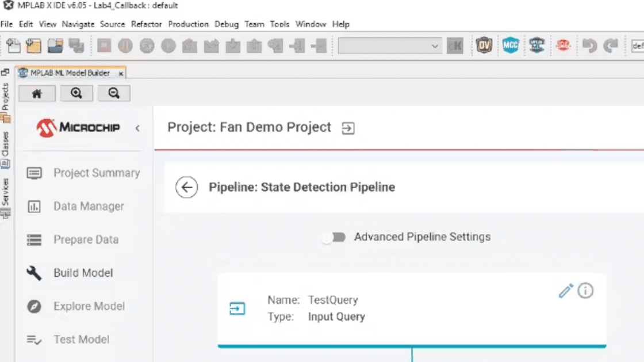Open the Production menu

188,24
